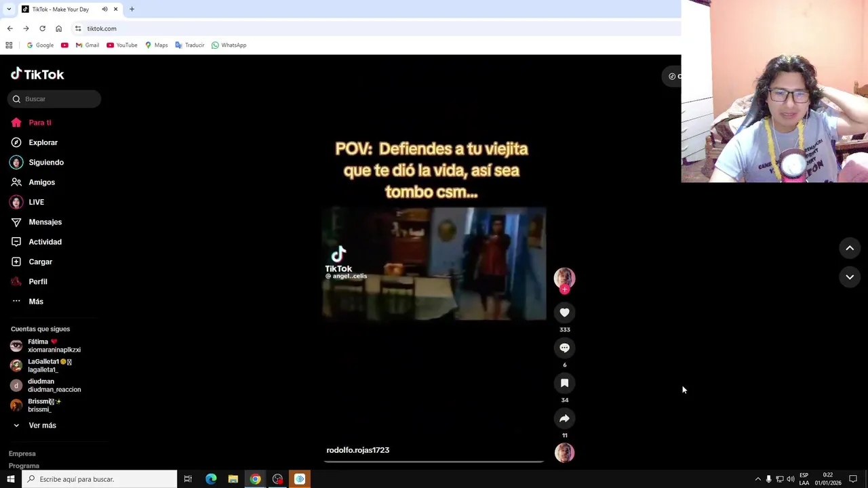Screen dimensions: 868x488
Task: Open a new browser tab
Action: point(132,9)
